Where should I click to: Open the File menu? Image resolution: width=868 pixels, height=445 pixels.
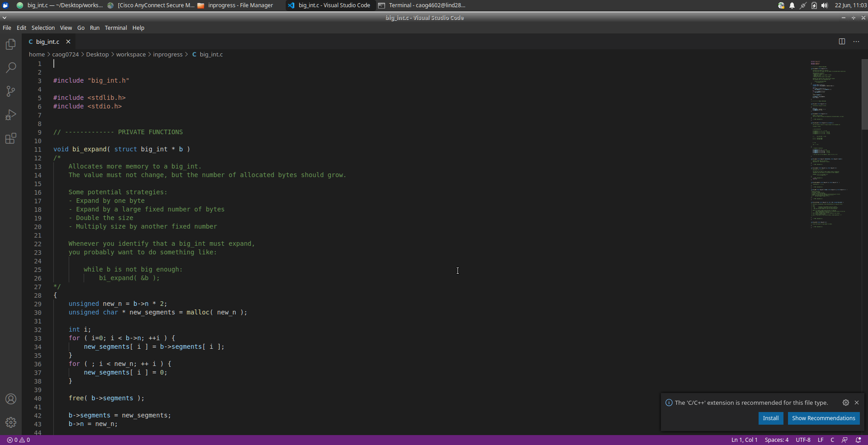click(7, 28)
